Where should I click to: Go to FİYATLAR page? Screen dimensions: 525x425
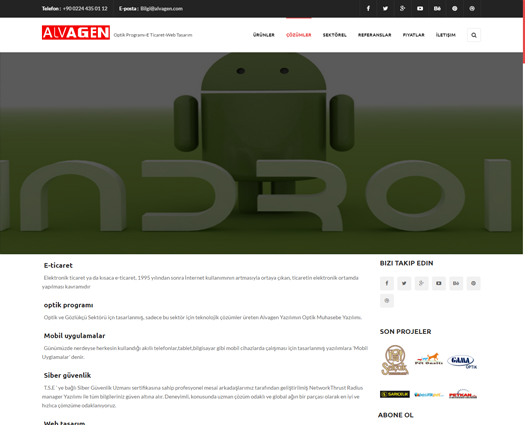pyautogui.click(x=414, y=35)
